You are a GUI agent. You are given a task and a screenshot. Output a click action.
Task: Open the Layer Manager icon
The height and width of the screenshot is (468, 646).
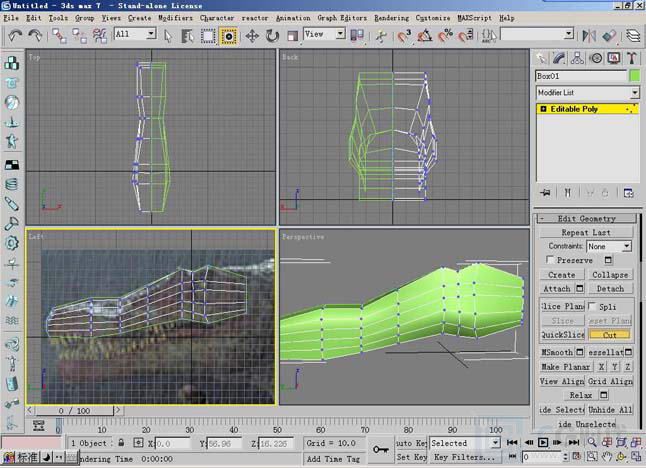click(x=633, y=36)
